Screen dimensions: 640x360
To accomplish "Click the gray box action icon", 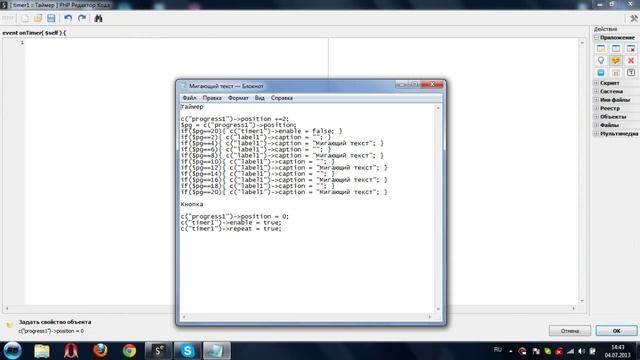I will click(x=616, y=73).
